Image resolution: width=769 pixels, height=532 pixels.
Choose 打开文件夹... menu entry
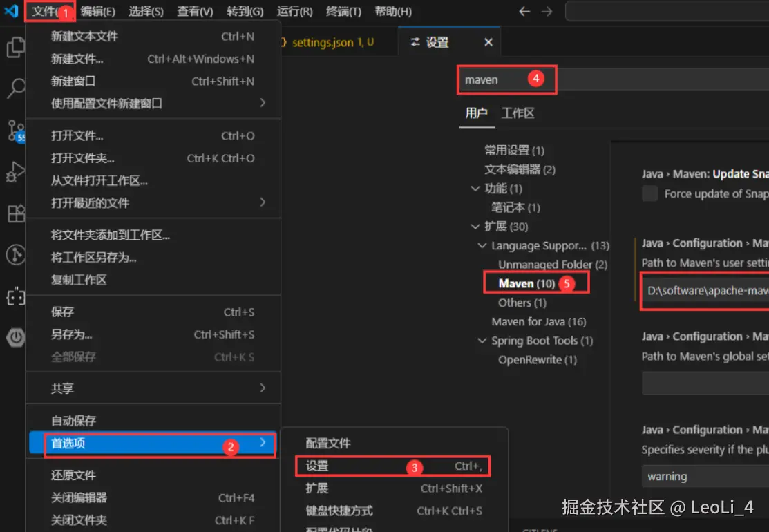pyautogui.click(x=153, y=158)
